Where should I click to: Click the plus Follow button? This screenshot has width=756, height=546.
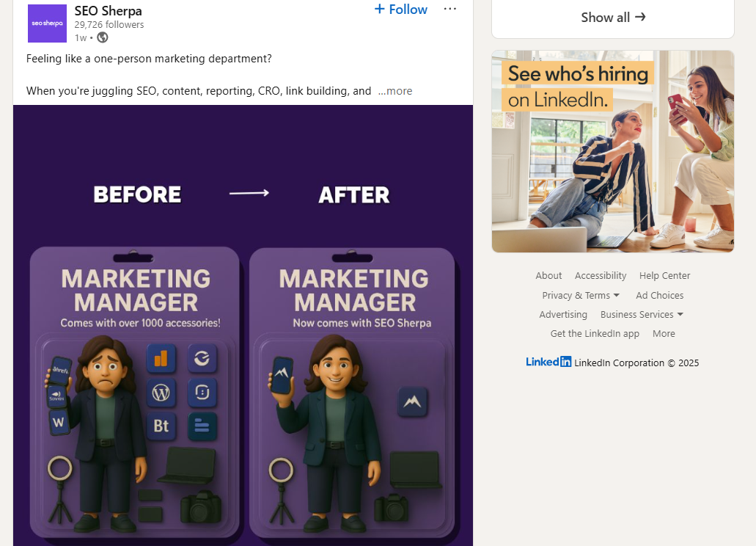click(x=400, y=9)
